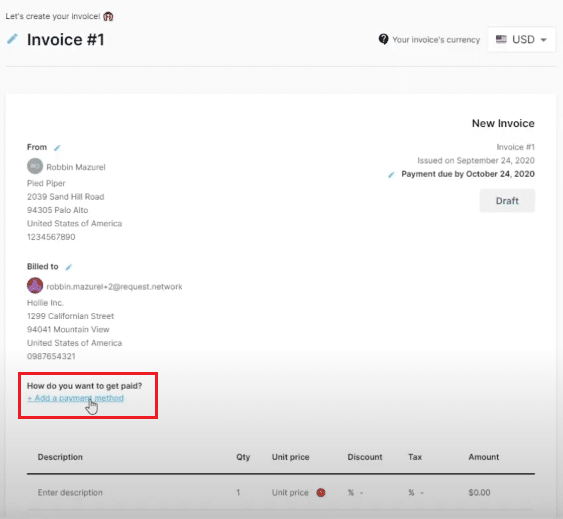Image resolution: width=563 pixels, height=519 pixels.
Task: Click the quantity field showing 1
Action: pyautogui.click(x=238, y=492)
